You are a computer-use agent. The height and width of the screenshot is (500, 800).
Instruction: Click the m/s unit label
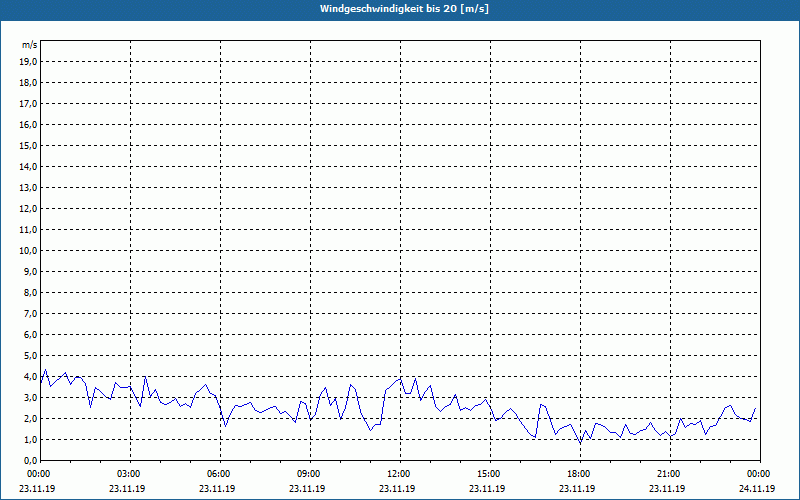point(29,45)
